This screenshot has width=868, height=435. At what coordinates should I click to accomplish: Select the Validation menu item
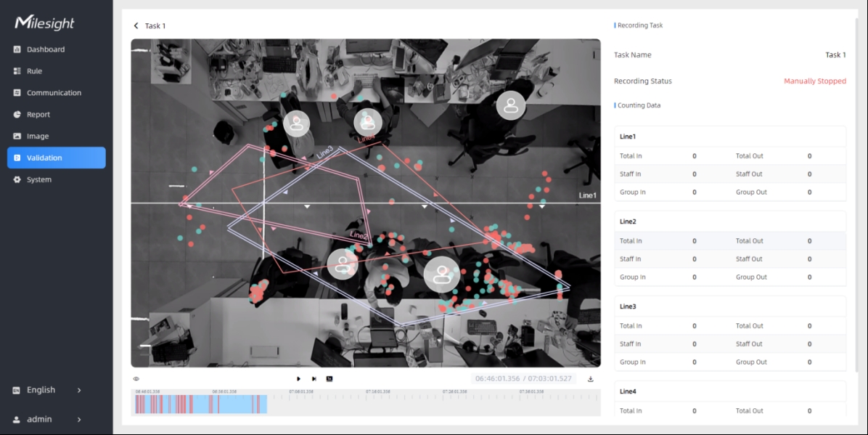[44, 158]
